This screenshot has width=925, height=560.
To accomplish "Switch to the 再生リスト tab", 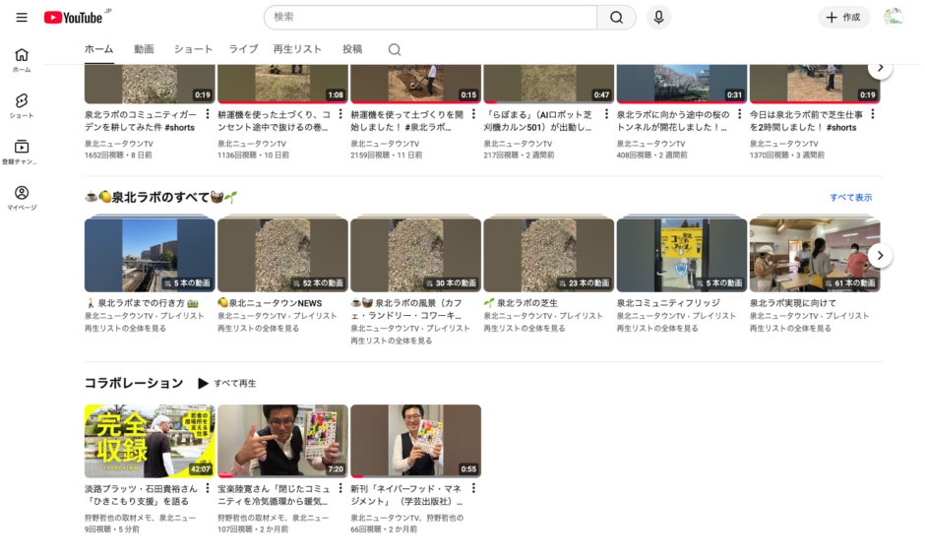I will [x=297, y=49].
